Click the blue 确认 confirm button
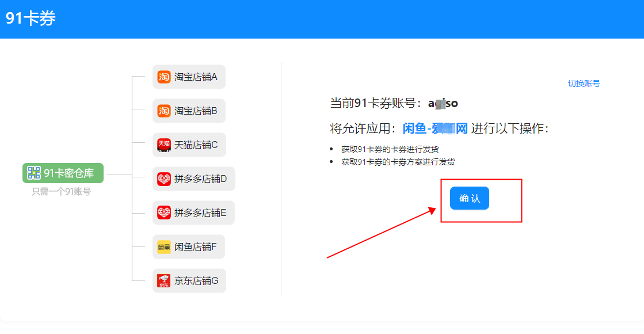The height and width of the screenshot is (334, 644). point(470,198)
